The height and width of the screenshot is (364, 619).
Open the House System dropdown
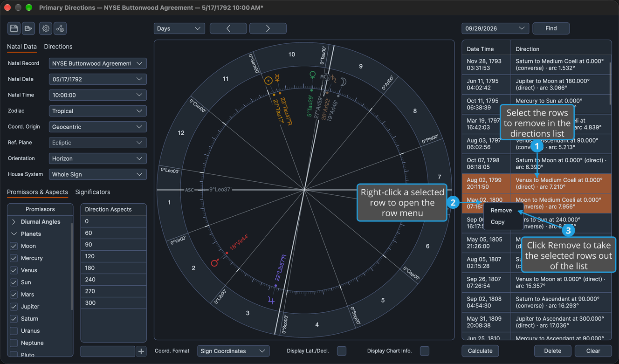click(x=98, y=174)
